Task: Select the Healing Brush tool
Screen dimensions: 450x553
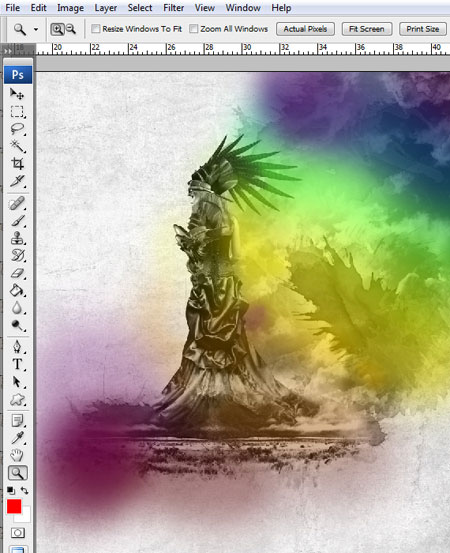Action: click(x=17, y=204)
